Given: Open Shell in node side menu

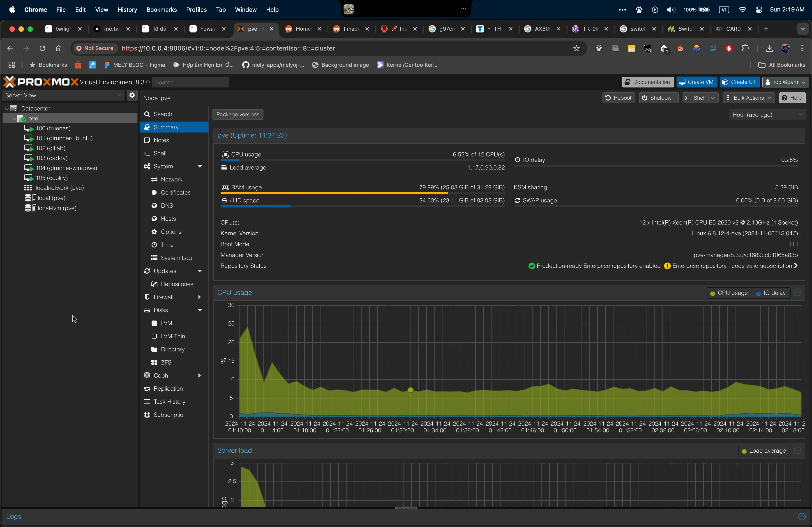Looking at the screenshot, I should [x=174, y=154].
